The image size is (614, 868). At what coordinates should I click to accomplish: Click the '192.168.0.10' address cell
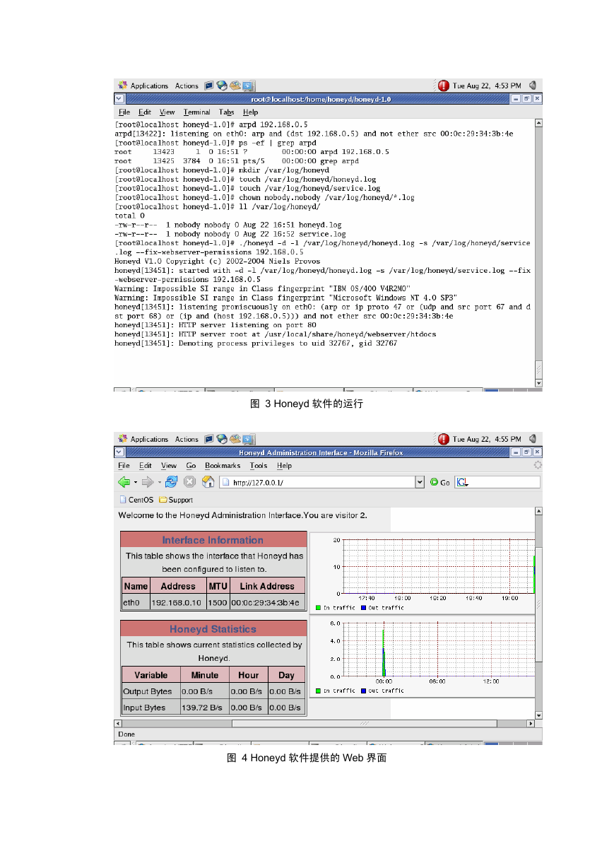coord(178,603)
